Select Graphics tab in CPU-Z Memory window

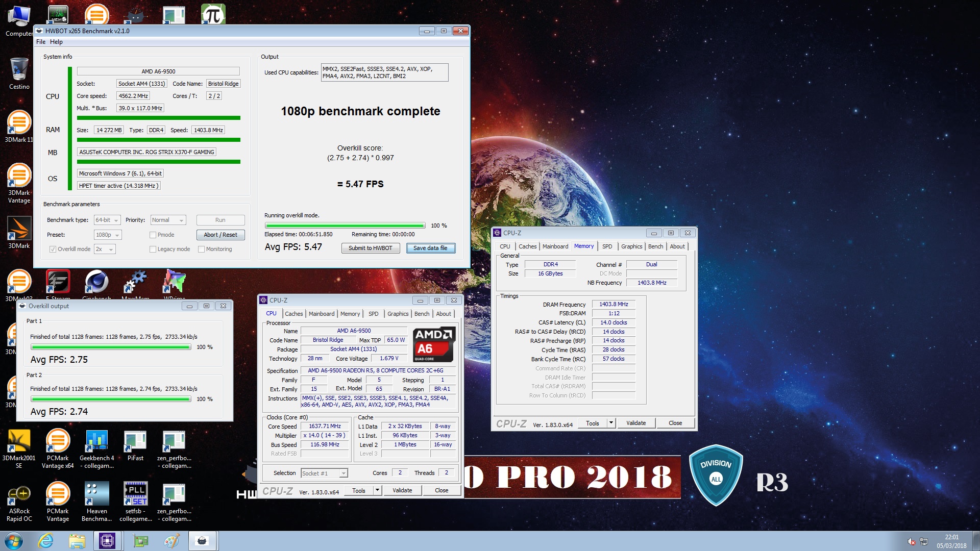[x=631, y=246]
